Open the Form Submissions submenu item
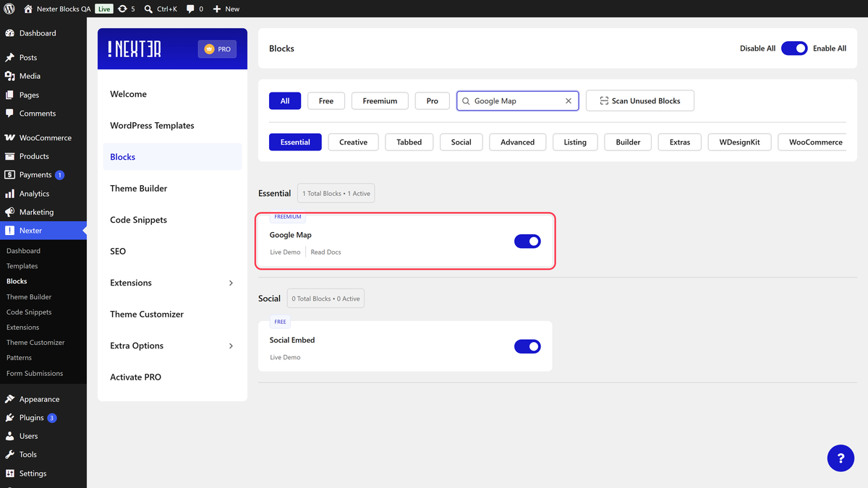This screenshot has width=868, height=488. tap(35, 373)
